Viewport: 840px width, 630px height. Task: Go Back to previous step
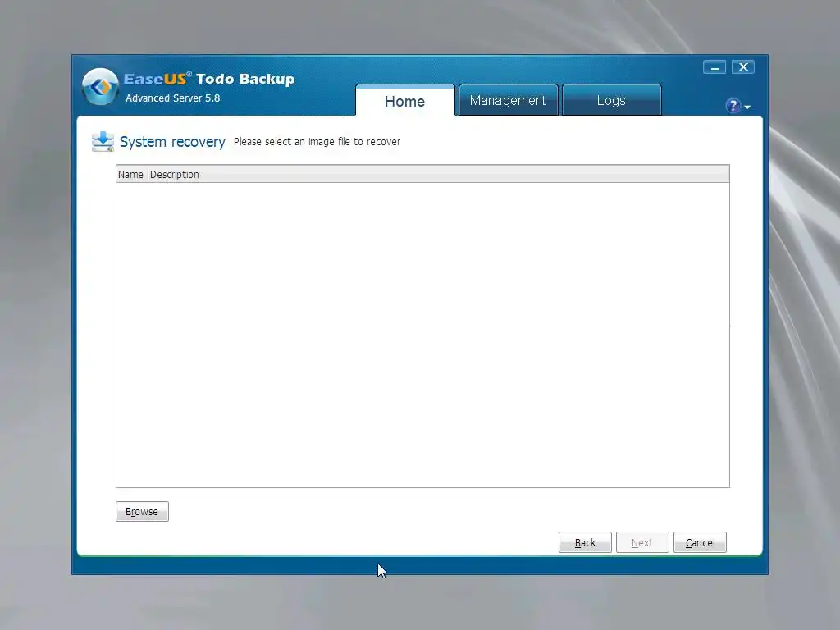585,542
